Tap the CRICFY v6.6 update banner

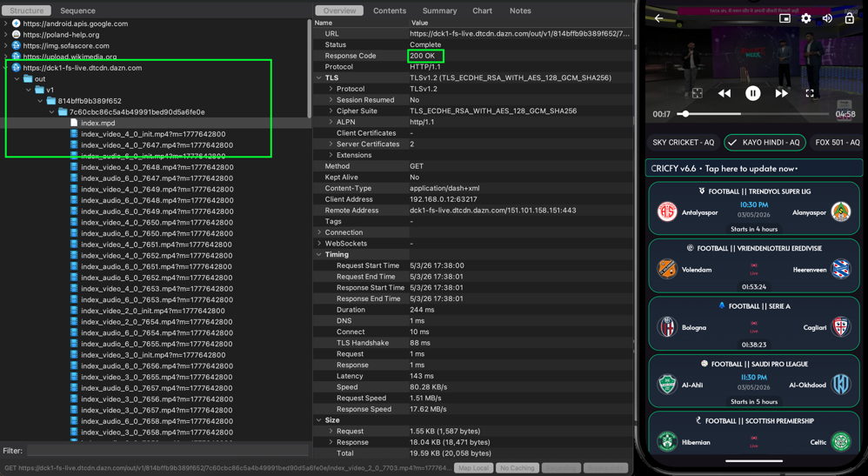pos(754,169)
